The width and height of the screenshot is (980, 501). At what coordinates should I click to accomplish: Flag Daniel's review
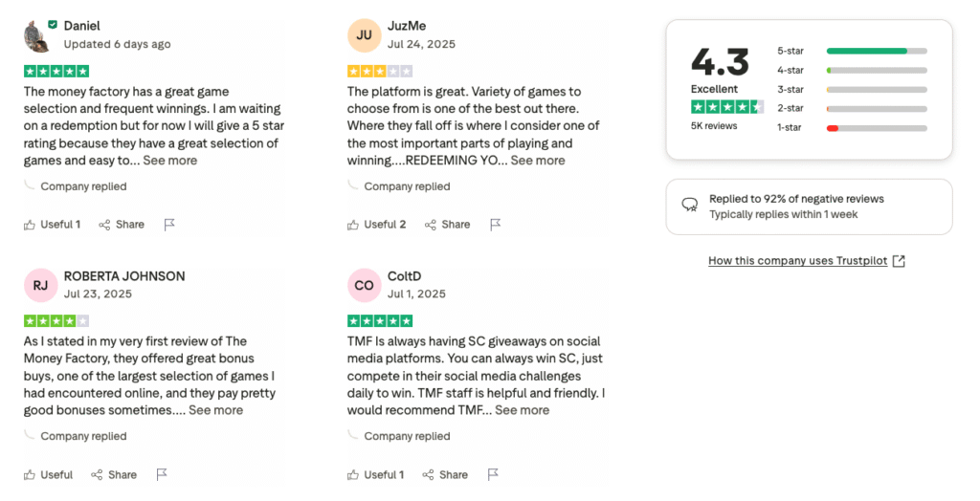(x=168, y=225)
